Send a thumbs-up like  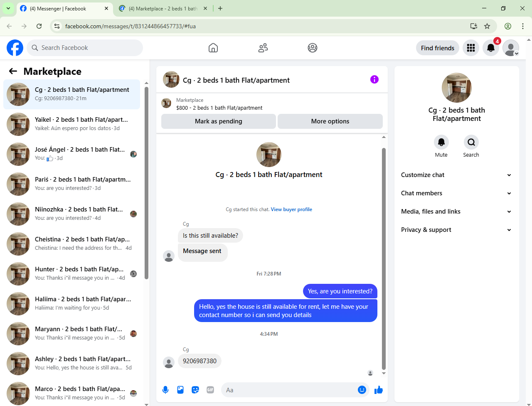pyautogui.click(x=379, y=390)
